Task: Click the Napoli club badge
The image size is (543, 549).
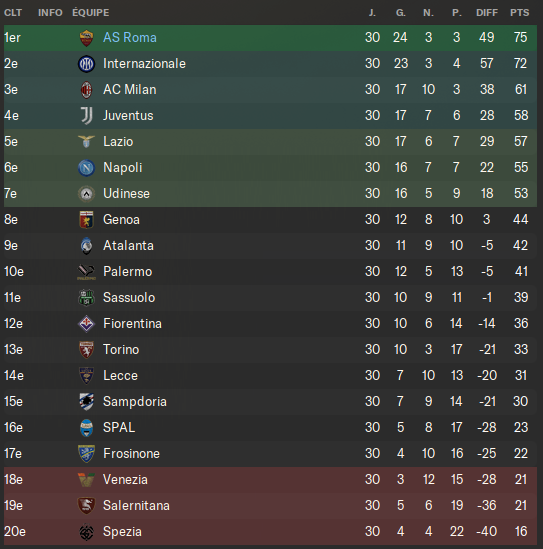Action: [x=86, y=168]
